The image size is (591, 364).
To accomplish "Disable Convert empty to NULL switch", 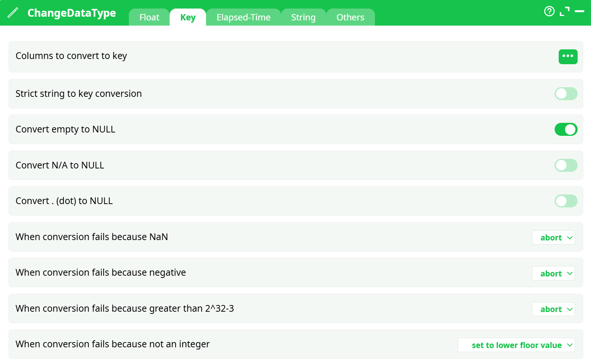I will [565, 129].
